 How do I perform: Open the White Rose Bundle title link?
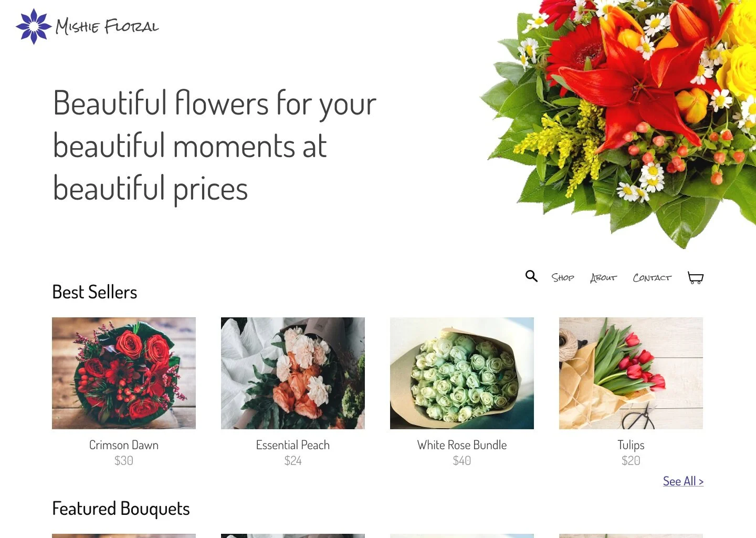click(x=462, y=445)
